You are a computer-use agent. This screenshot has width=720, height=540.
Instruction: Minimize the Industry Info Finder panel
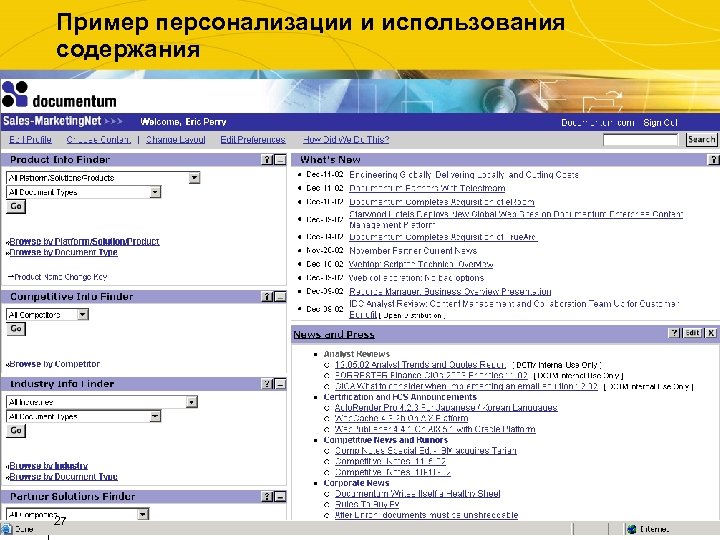[x=280, y=384]
